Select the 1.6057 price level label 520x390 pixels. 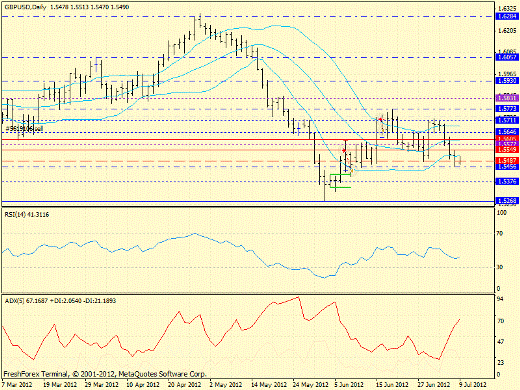coord(507,57)
